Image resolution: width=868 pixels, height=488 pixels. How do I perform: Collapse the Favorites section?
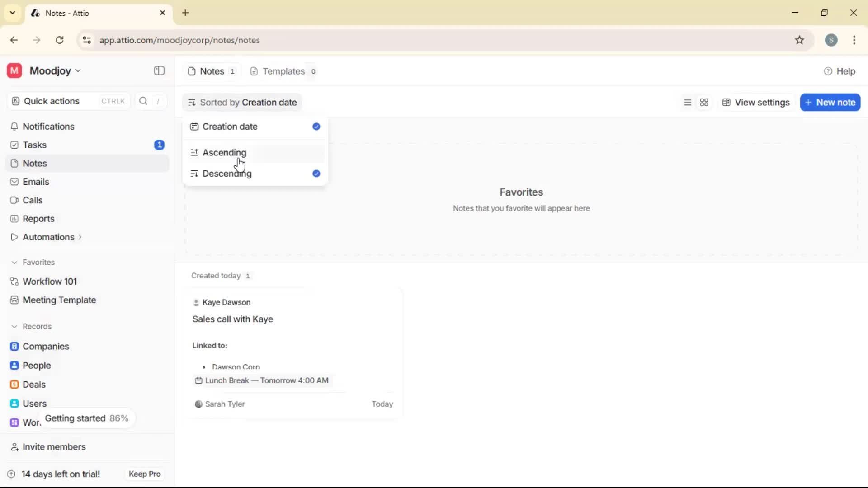click(x=15, y=262)
